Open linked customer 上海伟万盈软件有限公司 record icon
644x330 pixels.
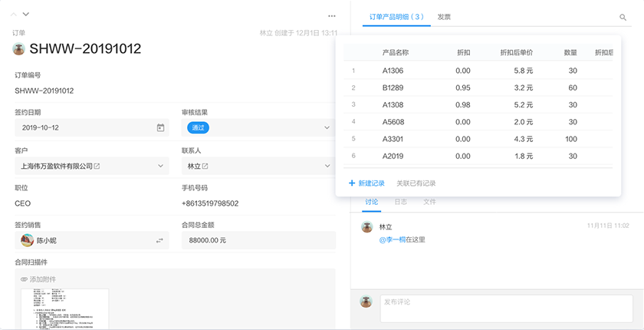click(97, 166)
